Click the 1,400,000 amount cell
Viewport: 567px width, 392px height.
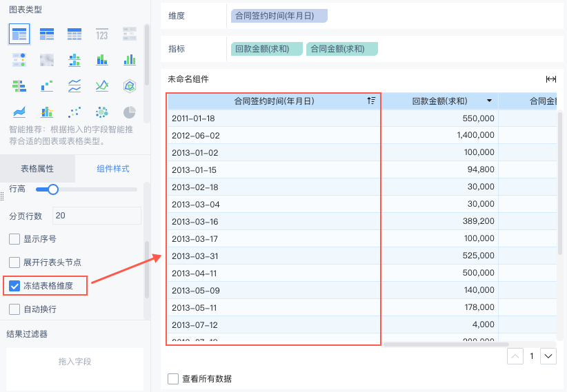tap(439, 136)
